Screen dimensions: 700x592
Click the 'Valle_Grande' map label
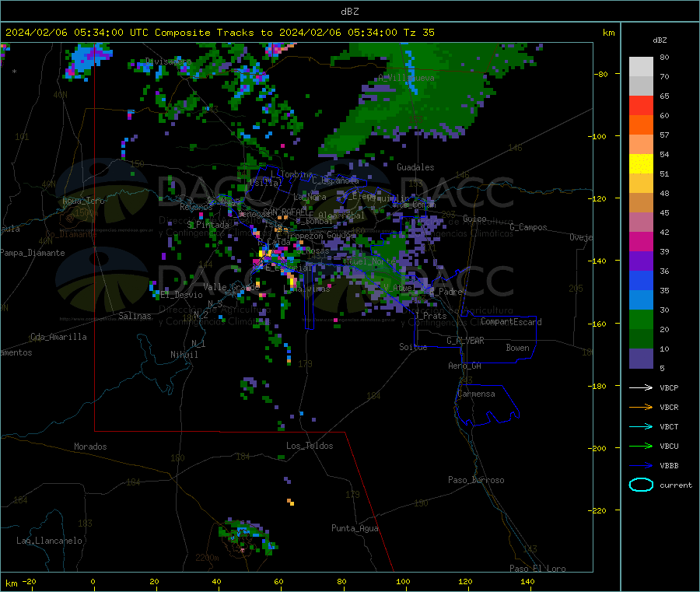pyautogui.click(x=231, y=287)
